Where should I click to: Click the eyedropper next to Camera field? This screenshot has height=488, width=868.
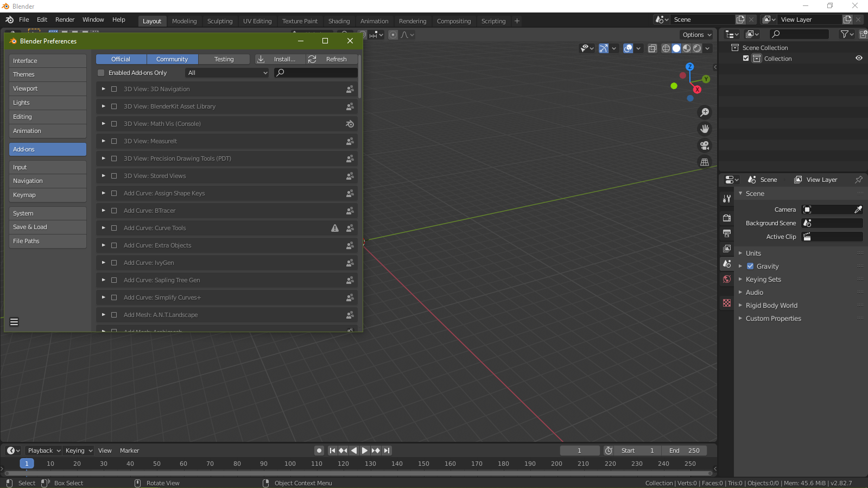858,210
